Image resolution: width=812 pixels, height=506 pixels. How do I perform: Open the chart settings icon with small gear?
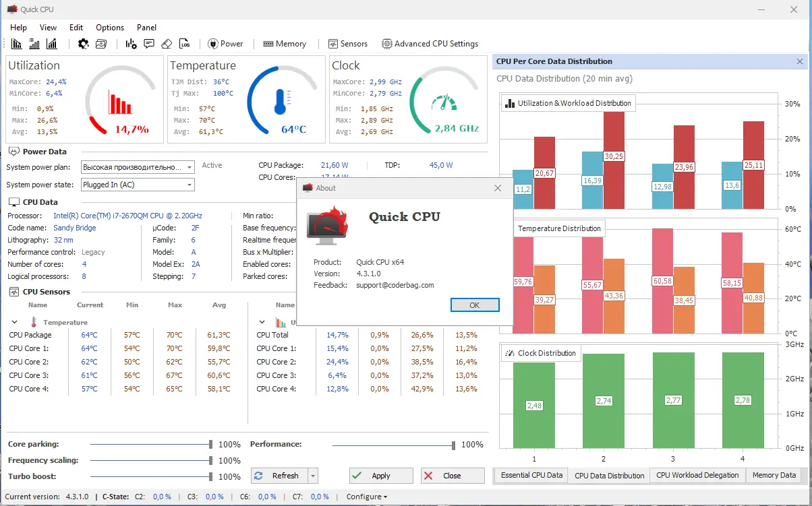click(x=132, y=44)
